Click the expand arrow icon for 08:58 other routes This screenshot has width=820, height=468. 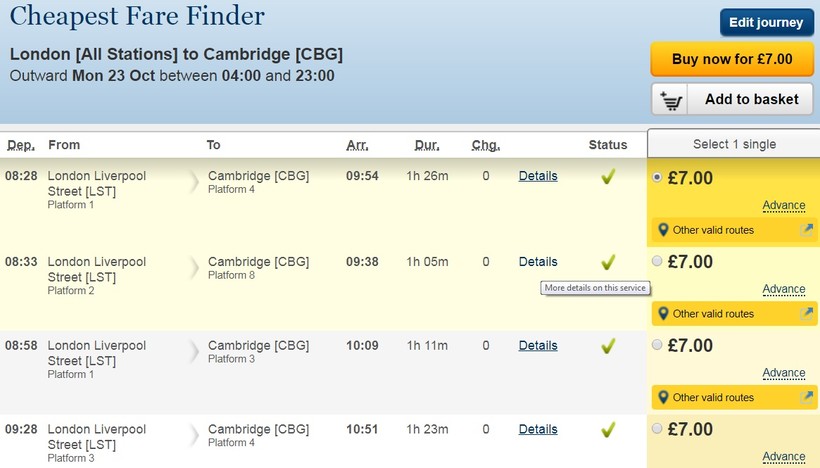point(808,397)
